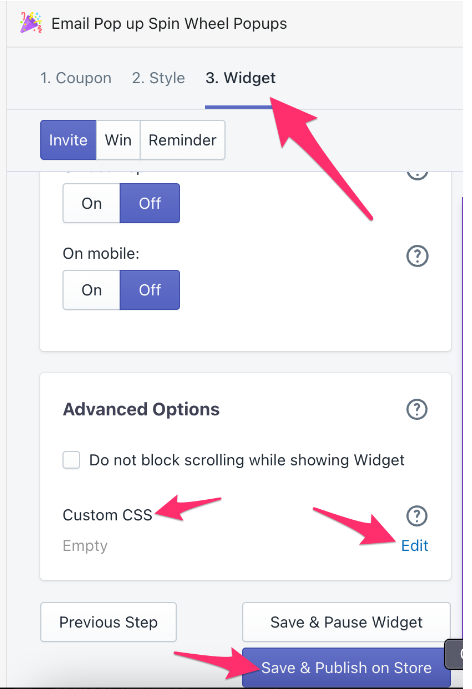Click partially hidden help icon above toggles

[x=417, y=175]
